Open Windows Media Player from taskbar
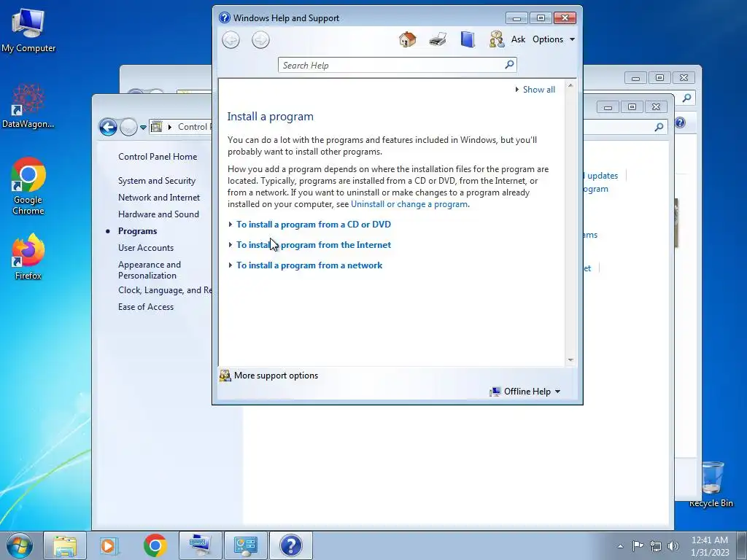Viewport: 747px width, 560px height. point(109,545)
